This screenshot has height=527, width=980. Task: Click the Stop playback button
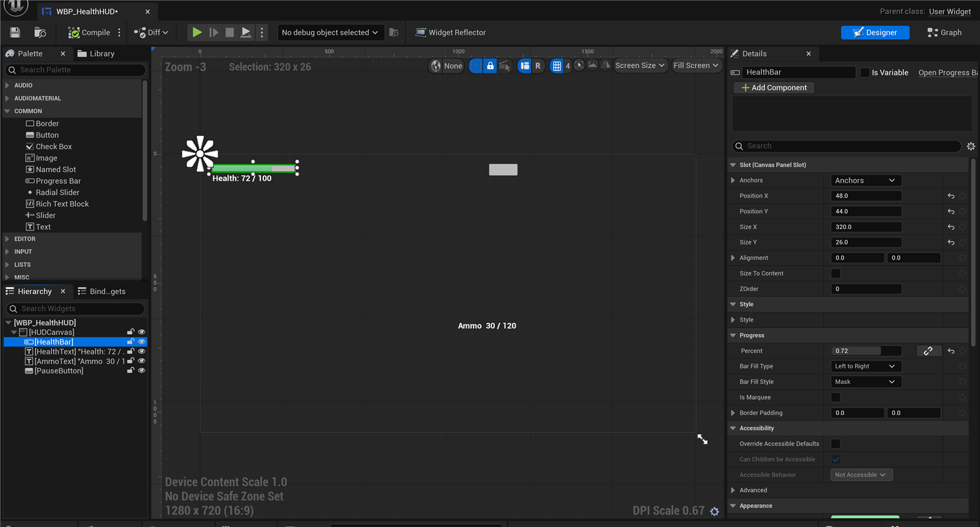[x=230, y=32]
